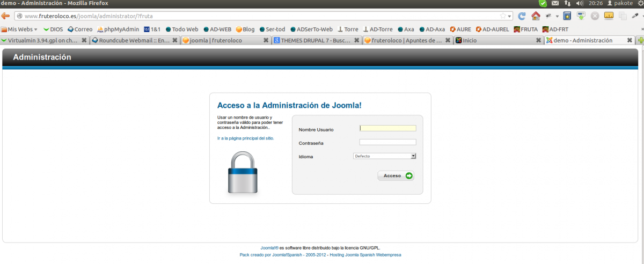Viewport: 644px width, 264px height.
Task: Open the system volume indicator
Action: tap(580, 3)
